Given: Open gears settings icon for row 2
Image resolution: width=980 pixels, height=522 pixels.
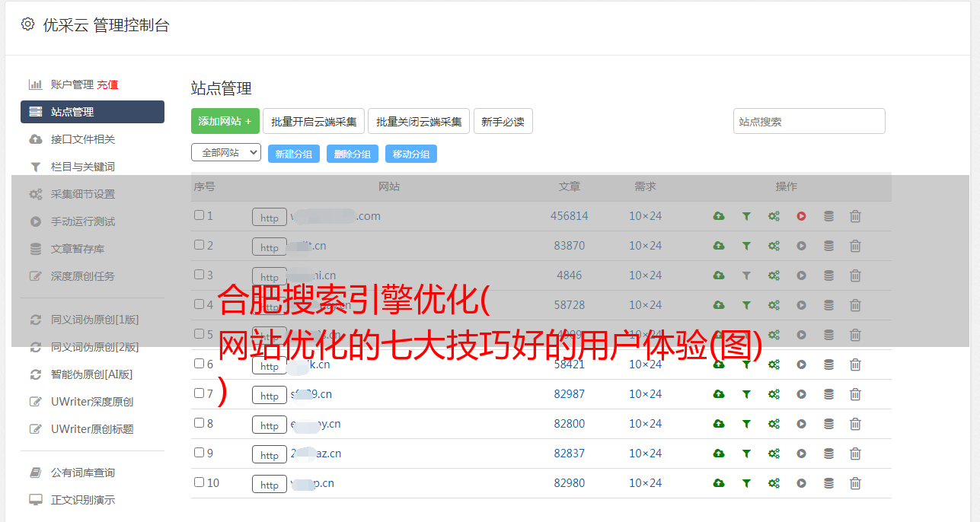Looking at the screenshot, I should 774,246.
